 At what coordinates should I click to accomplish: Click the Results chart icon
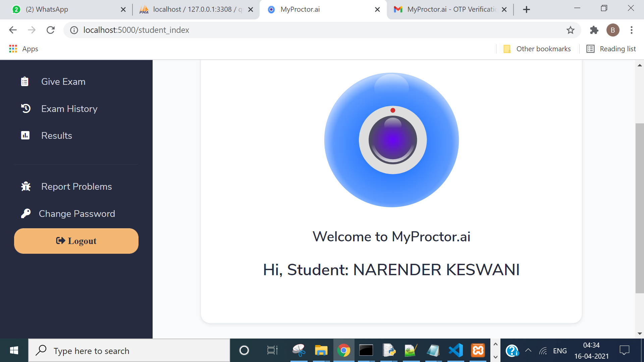click(x=25, y=135)
